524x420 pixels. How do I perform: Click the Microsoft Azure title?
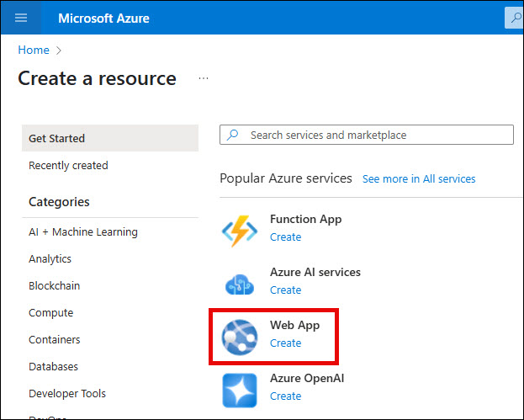(x=103, y=18)
